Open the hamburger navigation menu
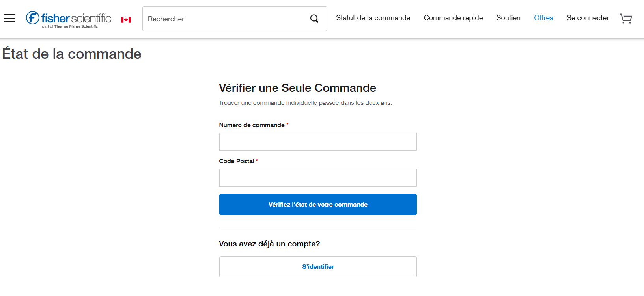Screen dimensions: 644x296 [9, 18]
